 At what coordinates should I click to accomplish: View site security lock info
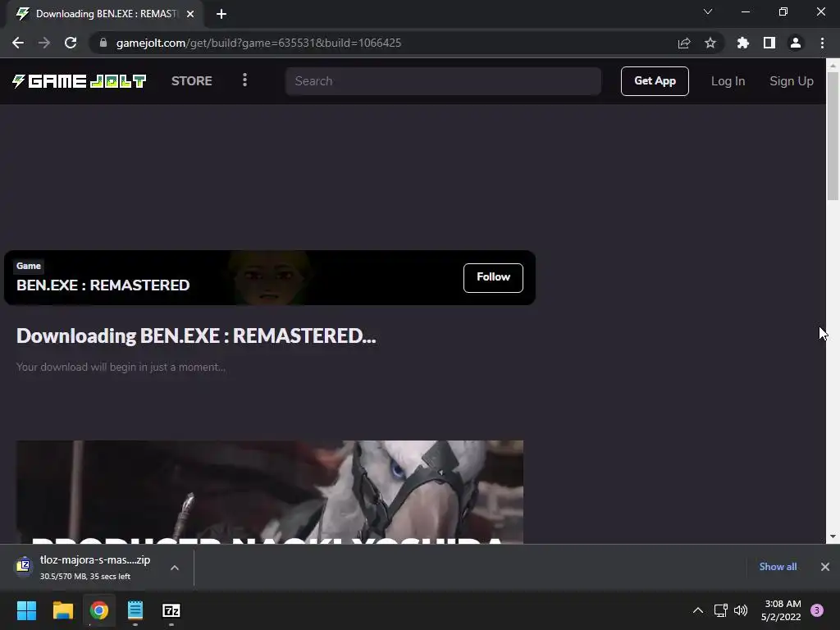pos(103,43)
